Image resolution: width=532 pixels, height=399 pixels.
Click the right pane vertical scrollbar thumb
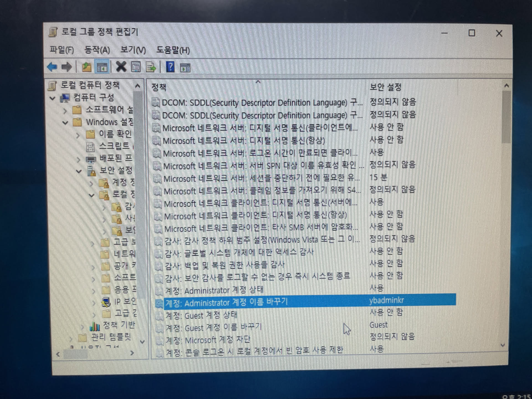(506, 116)
